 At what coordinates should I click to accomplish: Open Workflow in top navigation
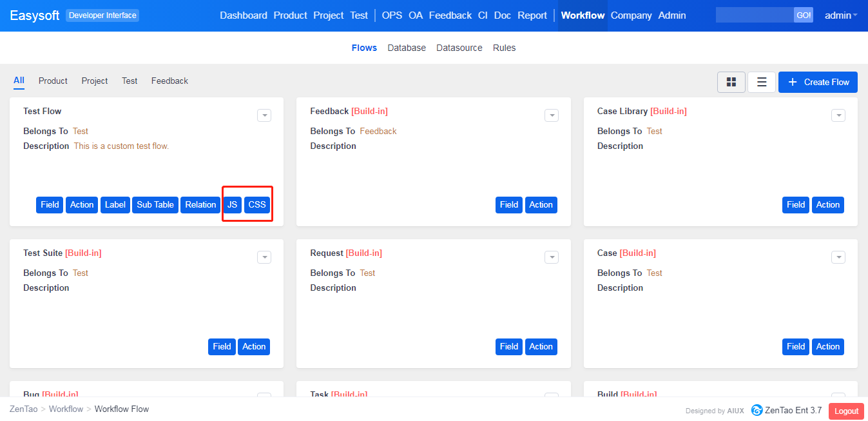click(x=583, y=15)
